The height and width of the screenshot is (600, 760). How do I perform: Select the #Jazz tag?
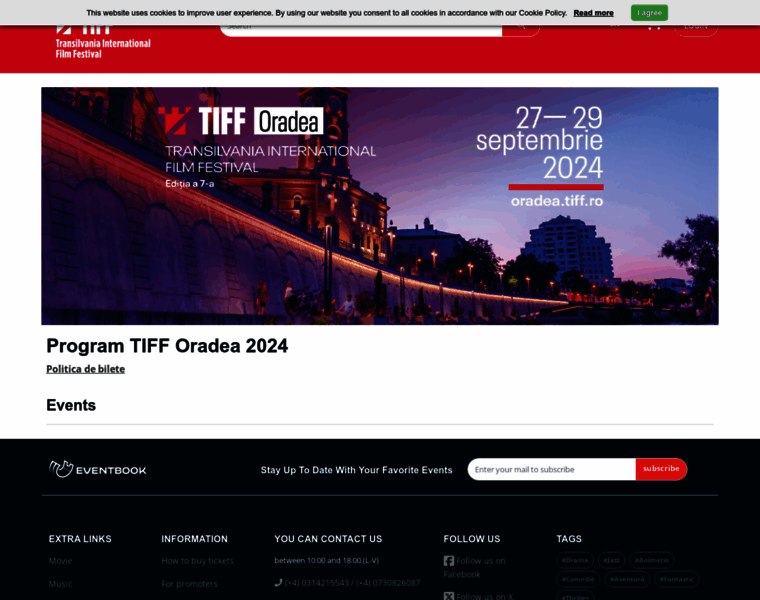612,560
